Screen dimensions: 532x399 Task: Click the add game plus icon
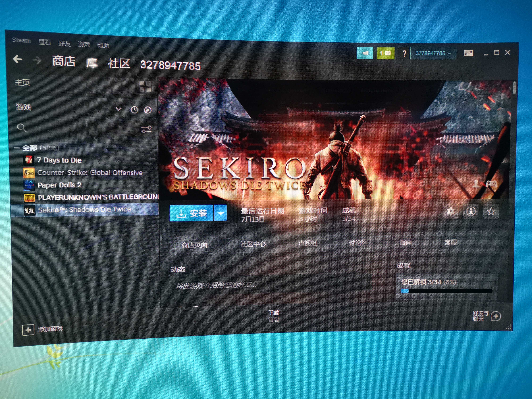click(28, 330)
